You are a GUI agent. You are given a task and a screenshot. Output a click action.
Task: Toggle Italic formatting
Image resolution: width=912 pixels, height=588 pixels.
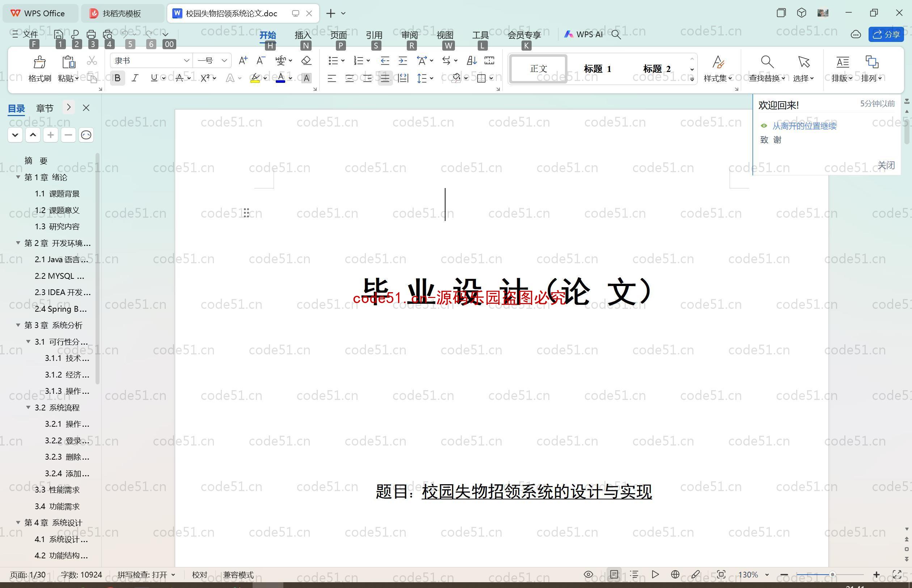135,78
